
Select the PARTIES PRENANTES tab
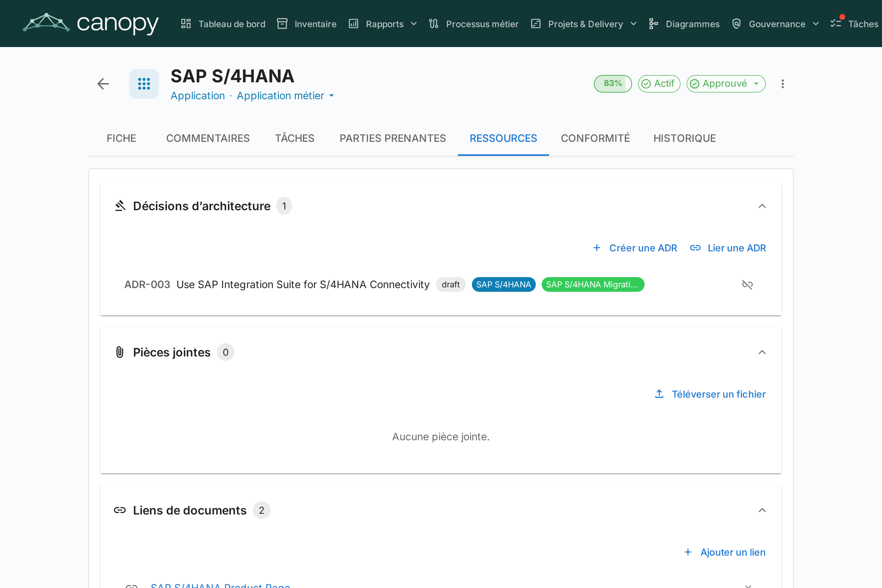392,139
